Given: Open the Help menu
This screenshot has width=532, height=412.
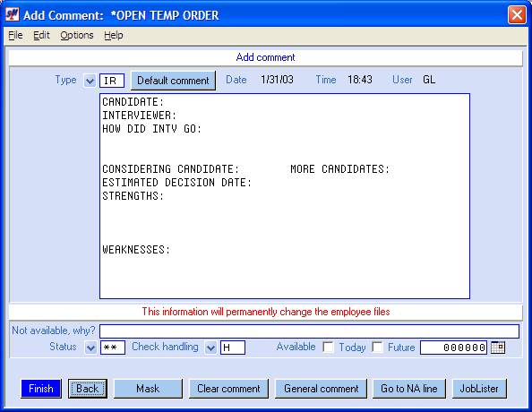Looking at the screenshot, I should click(x=114, y=35).
